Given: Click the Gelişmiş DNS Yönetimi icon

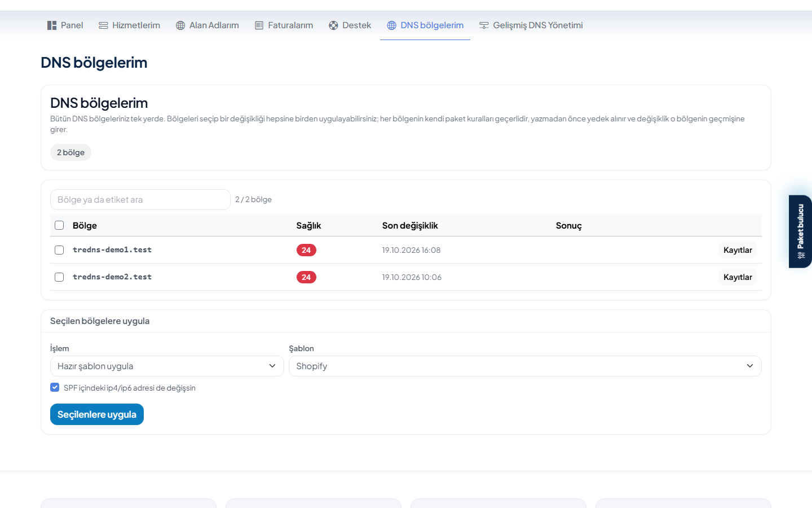Looking at the screenshot, I should [484, 25].
